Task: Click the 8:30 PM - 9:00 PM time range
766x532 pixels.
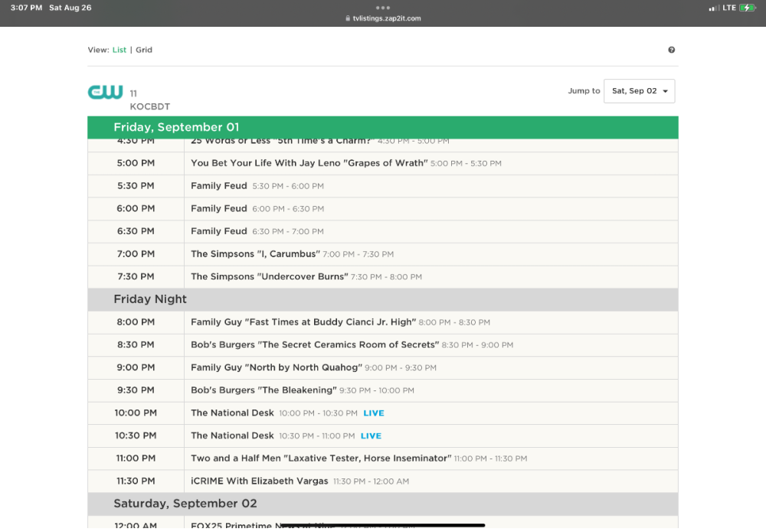Action: pos(477,345)
